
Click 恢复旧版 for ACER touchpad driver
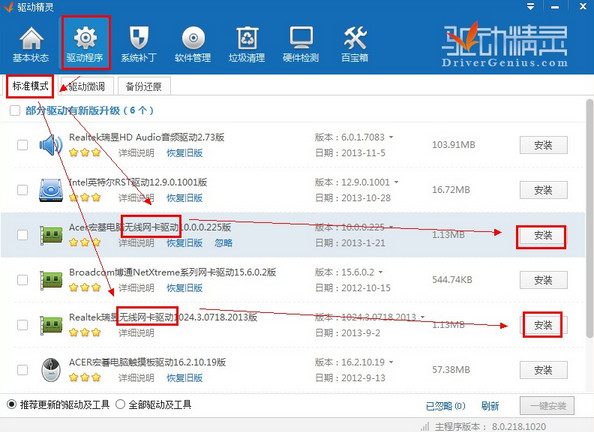coord(184,378)
